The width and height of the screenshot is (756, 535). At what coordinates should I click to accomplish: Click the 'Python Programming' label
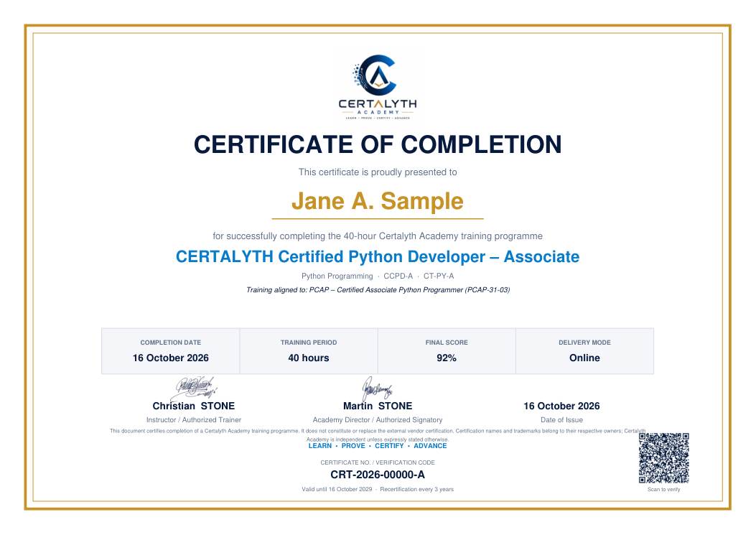pyautogui.click(x=337, y=276)
